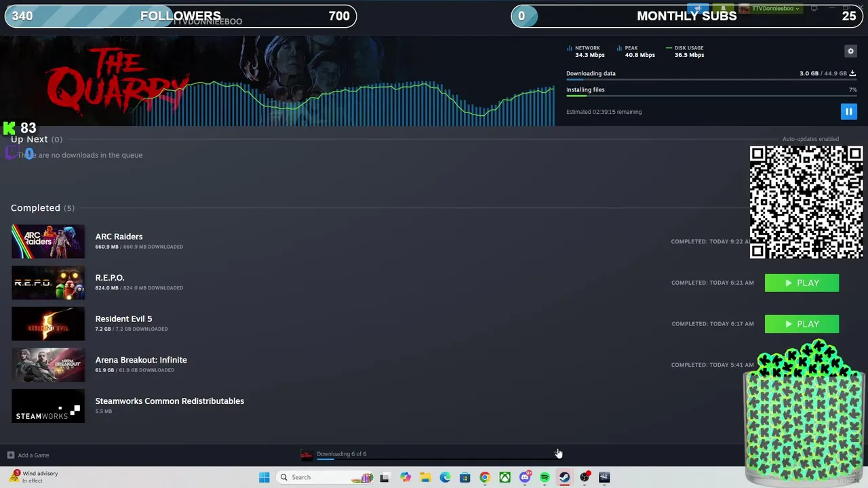Image resolution: width=868 pixels, height=488 pixels.
Task: Click the Downloading data progress bar
Action: (x=711, y=80)
